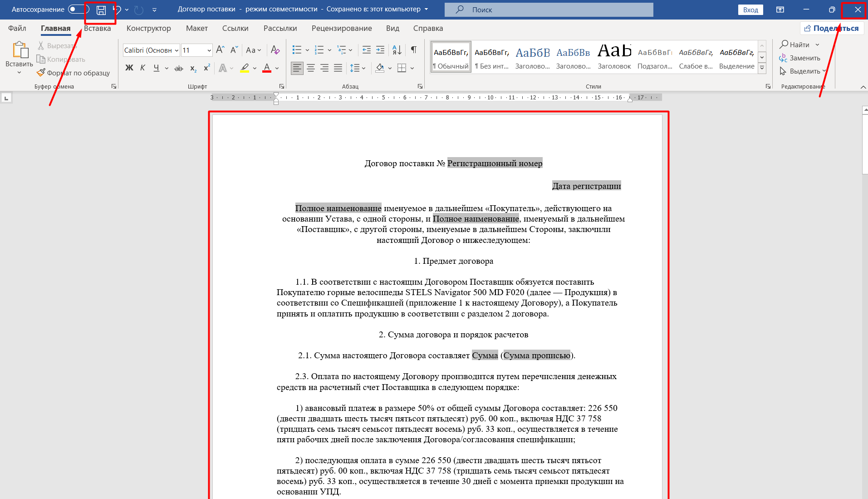This screenshot has height=499, width=868.
Task: Click the Save floppy disk icon
Action: click(101, 10)
